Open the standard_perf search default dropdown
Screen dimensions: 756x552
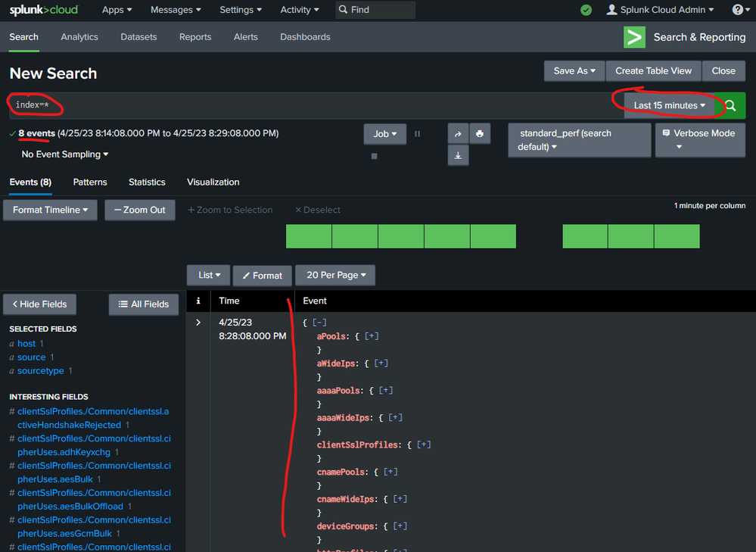click(580, 140)
